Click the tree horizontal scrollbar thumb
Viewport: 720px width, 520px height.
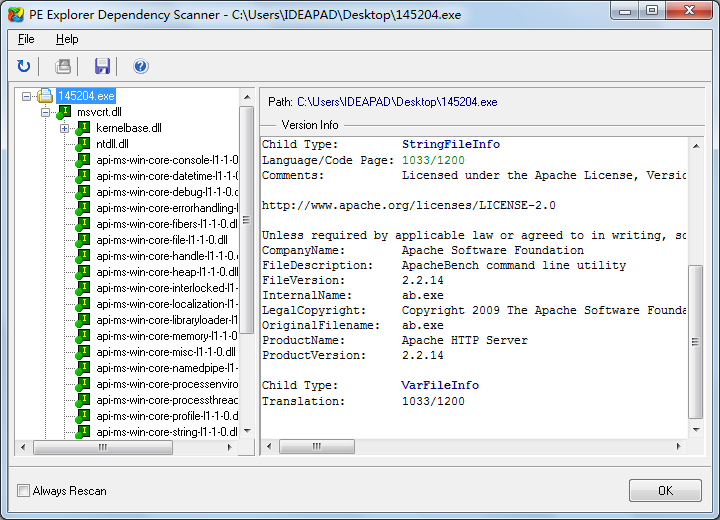coord(103,447)
